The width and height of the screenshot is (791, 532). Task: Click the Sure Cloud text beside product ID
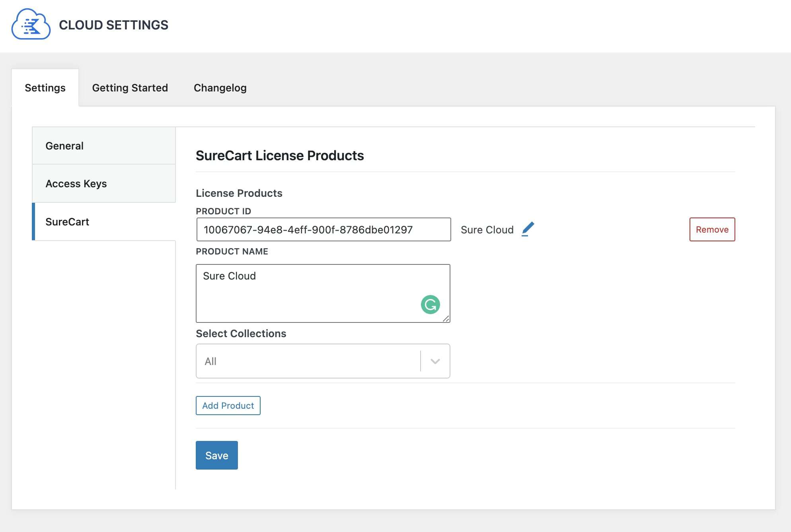tap(487, 230)
